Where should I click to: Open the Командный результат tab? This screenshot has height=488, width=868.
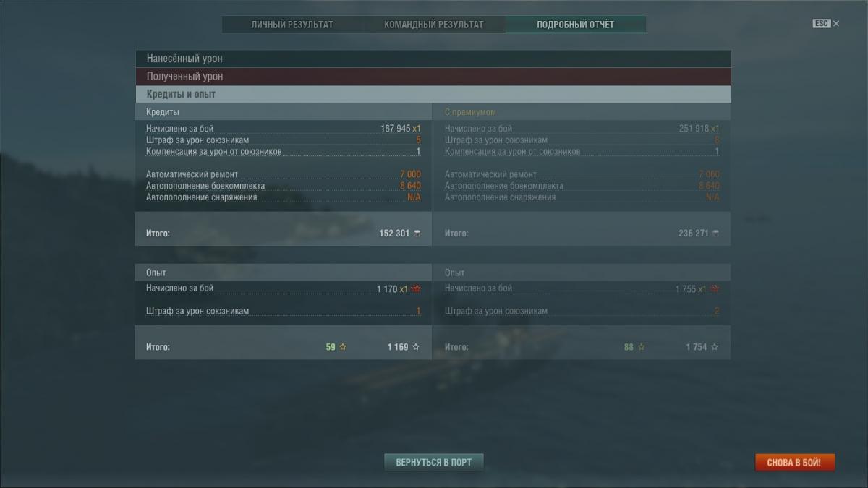tap(434, 25)
